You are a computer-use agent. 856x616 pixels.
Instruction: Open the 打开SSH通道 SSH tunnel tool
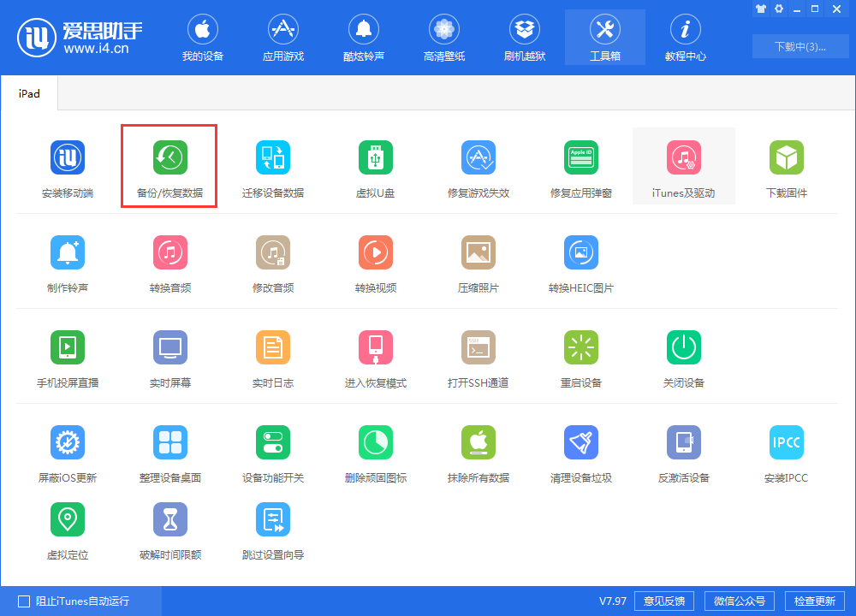[x=478, y=356]
